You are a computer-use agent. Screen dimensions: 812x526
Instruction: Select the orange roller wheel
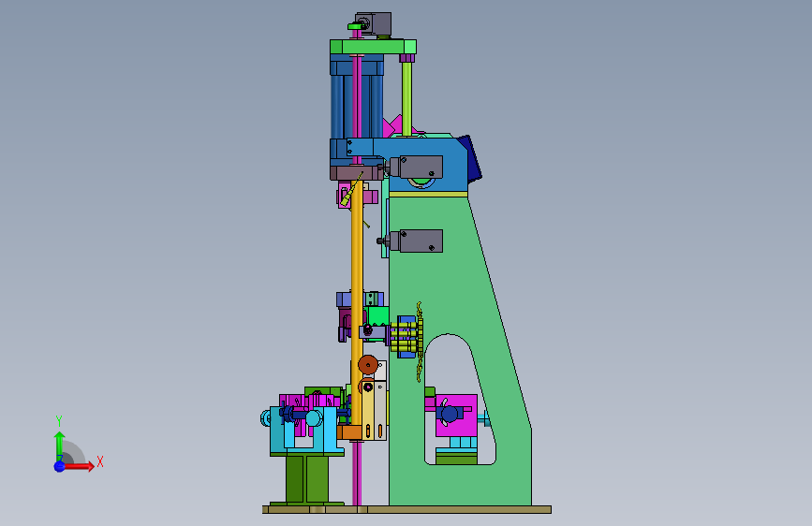coord(368,364)
